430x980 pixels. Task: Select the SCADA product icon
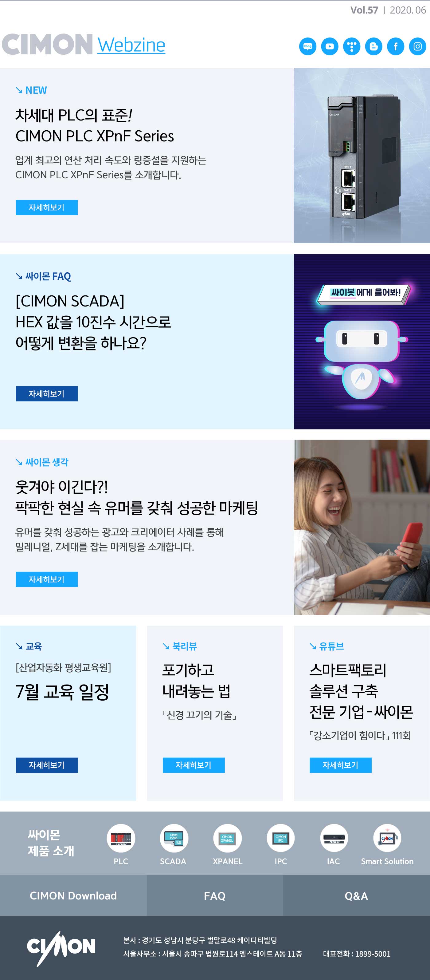click(174, 838)
